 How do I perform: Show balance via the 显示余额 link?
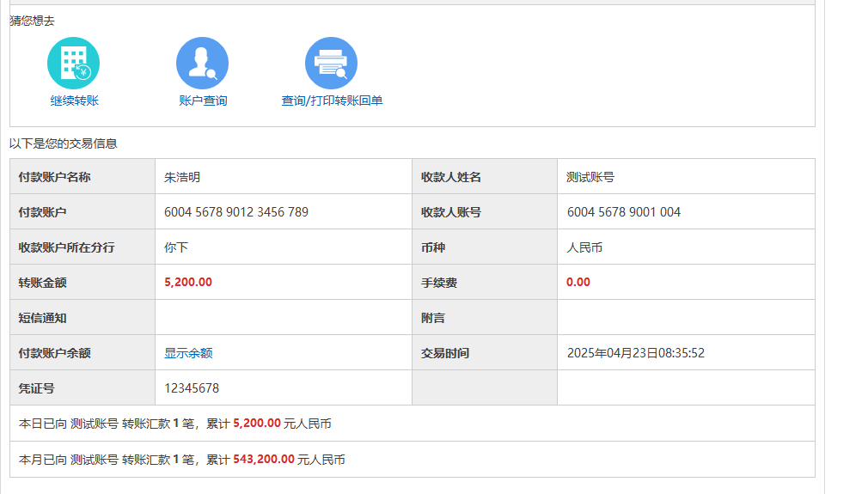pos(188,353)
